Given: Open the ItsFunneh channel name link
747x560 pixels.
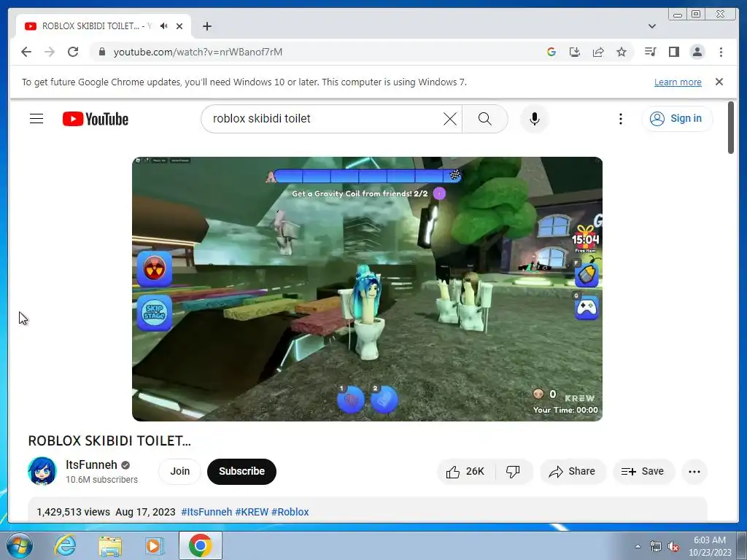Looking at the screenshot, I should pyautogui.click(x=91, y=464).
